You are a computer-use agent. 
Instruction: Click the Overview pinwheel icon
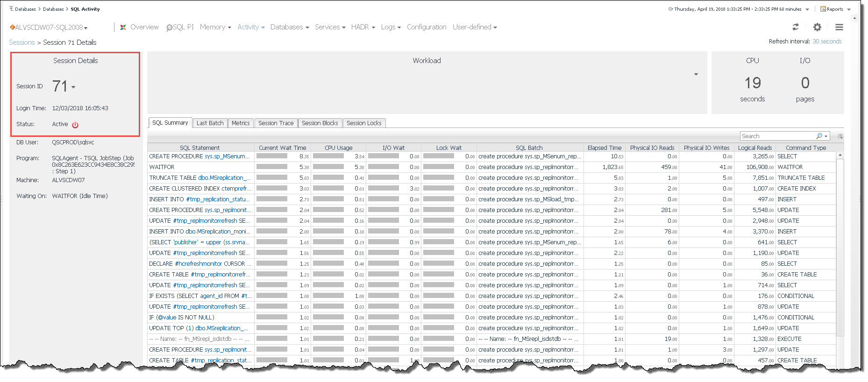[x=123, y=28]
